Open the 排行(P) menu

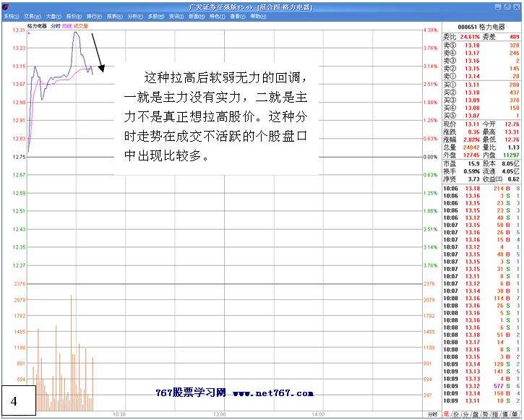(94, 17)
